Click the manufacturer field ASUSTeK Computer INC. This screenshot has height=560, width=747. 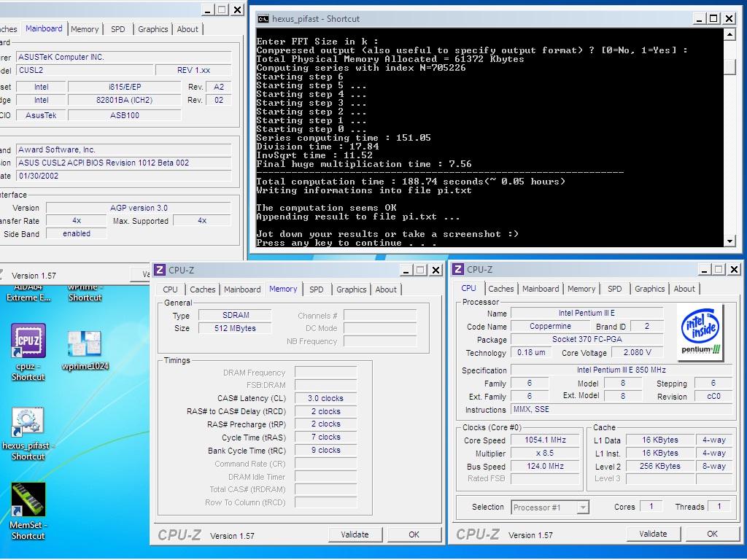[124, 57]
